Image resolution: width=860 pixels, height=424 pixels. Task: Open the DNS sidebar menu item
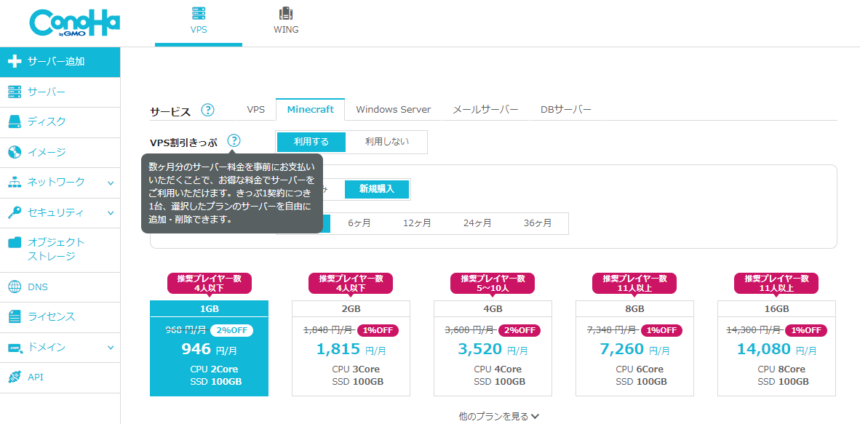tap(60, 287)
